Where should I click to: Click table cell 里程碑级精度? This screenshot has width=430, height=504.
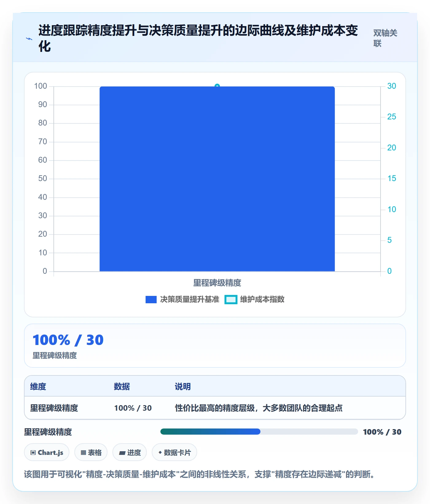54,408
